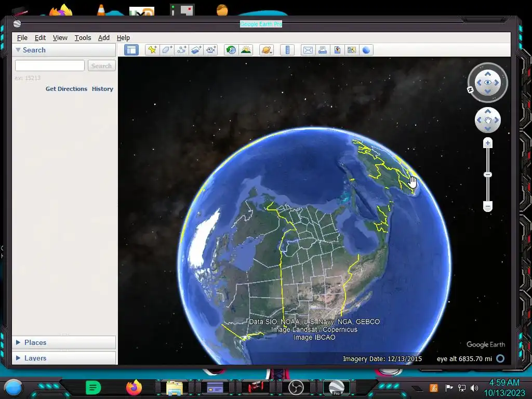Move left with the pan joystick
This screenshot has height=399, width=532.
(478, 120)
